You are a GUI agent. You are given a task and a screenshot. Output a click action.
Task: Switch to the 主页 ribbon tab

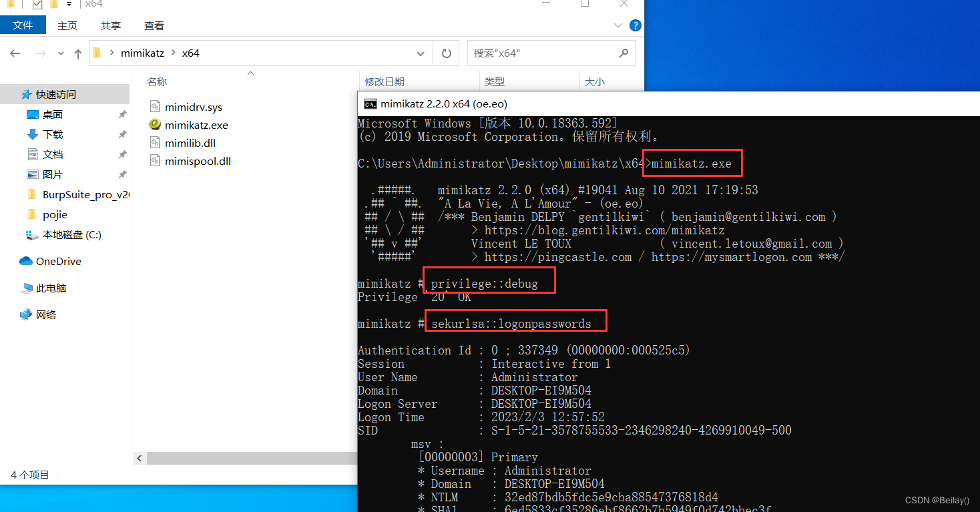[x=67, y=25]
